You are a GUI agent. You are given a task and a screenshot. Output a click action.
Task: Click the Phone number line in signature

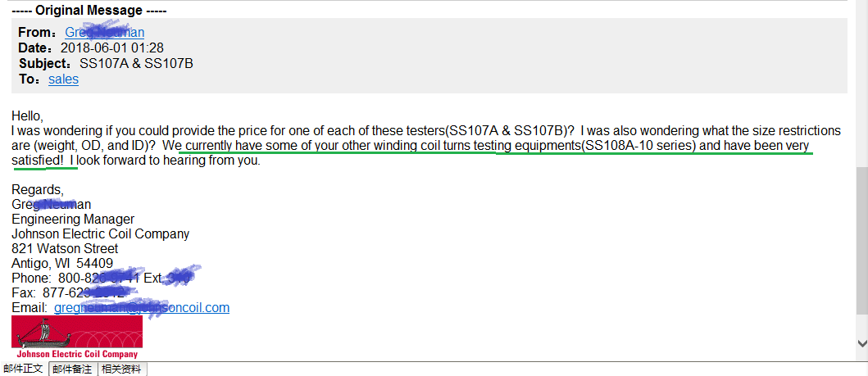101,279
